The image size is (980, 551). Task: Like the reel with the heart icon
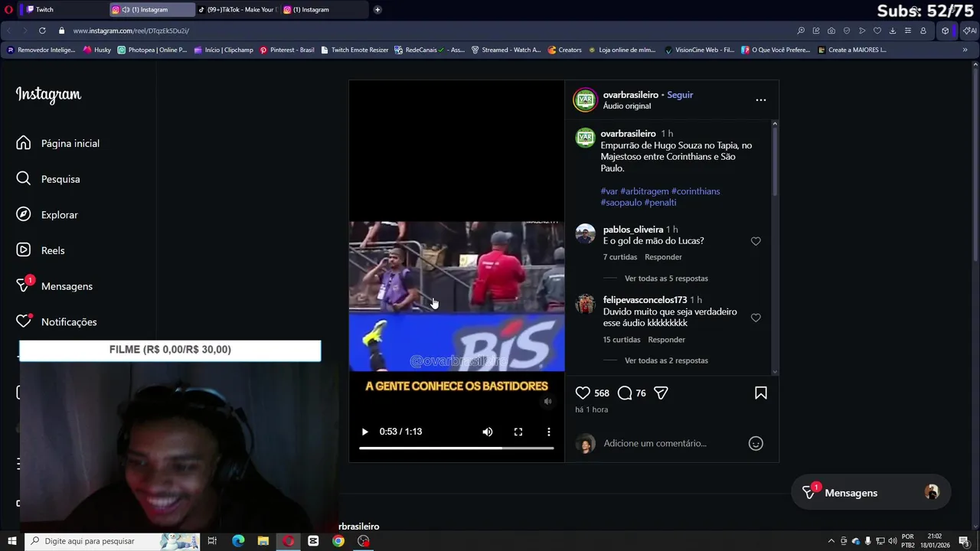tap(583, 393)
